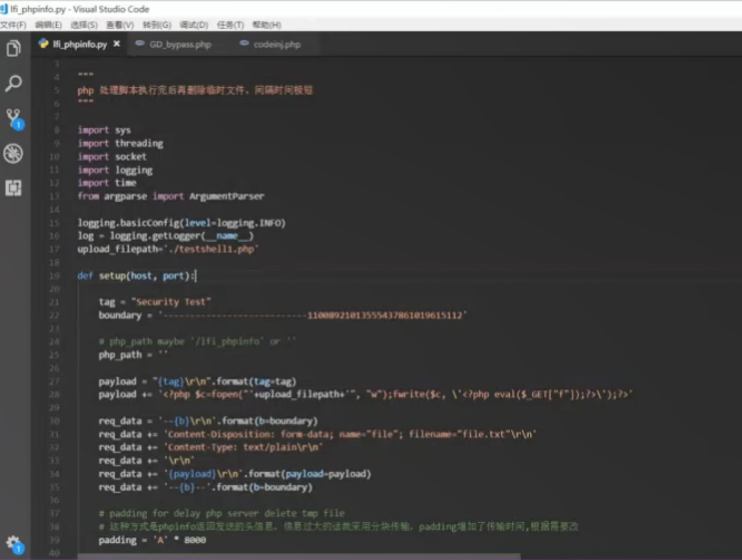Open the 文件(F) menu
Viewport: 742px width, 560px height.
[13, 25]
